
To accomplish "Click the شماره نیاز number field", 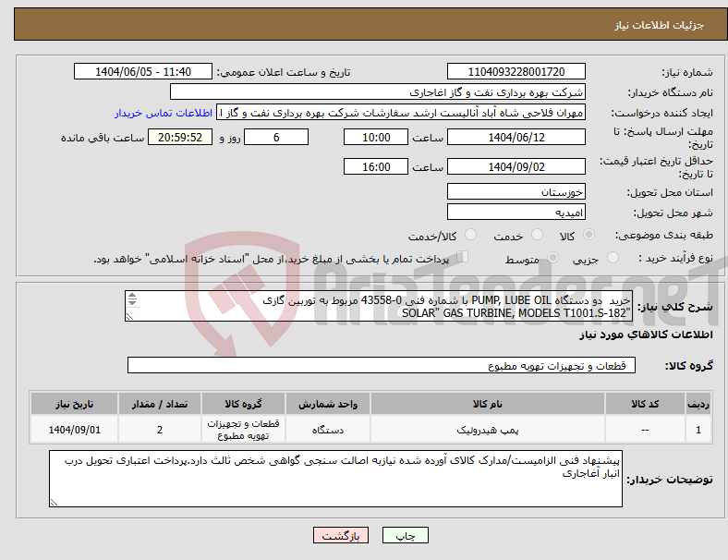I will 516,71.
